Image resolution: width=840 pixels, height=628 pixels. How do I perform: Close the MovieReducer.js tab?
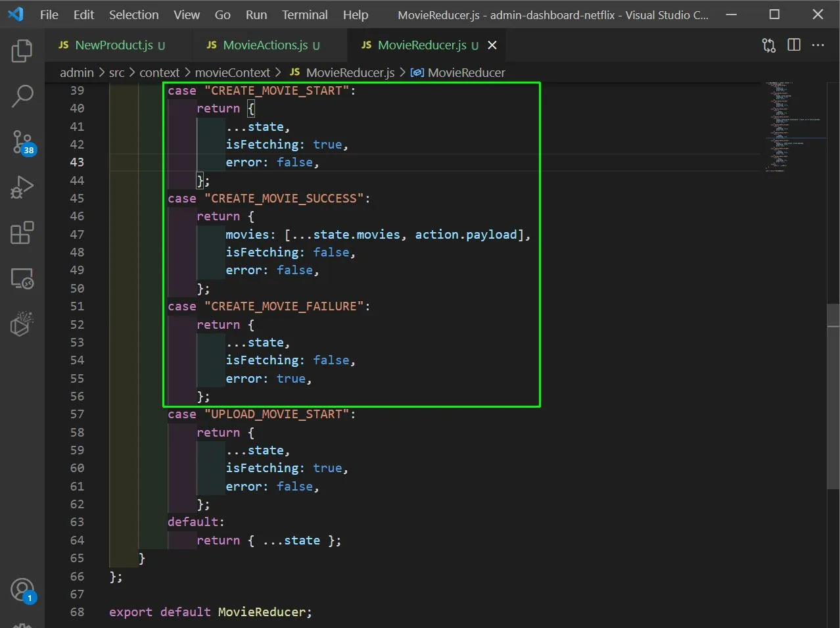pyautogui.click(x=492, y=45)
